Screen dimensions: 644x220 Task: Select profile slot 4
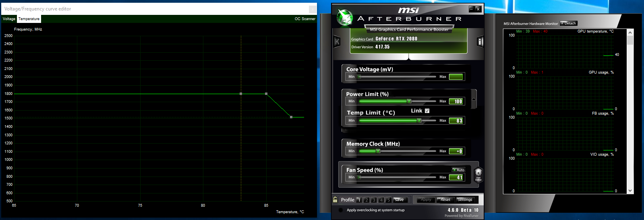coord(381,200)
